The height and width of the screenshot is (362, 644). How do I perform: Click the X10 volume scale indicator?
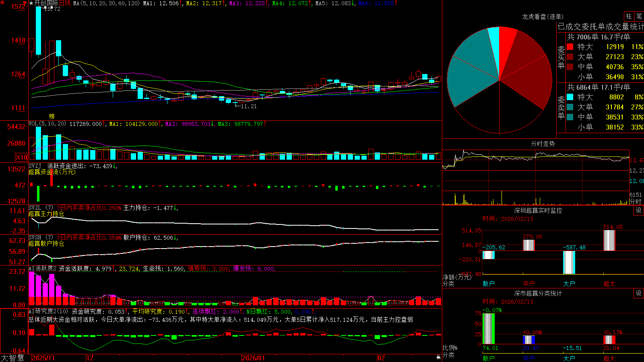pos(21,157)
